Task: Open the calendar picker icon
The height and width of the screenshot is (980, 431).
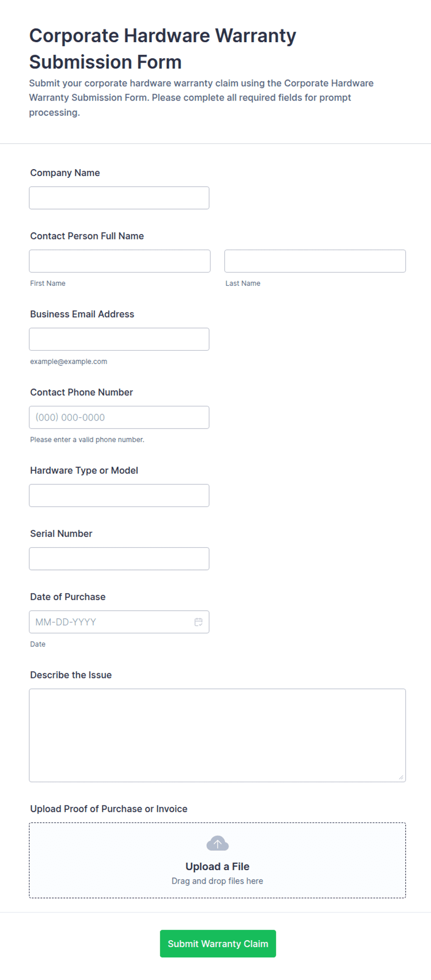Action: tap(198, 622)
